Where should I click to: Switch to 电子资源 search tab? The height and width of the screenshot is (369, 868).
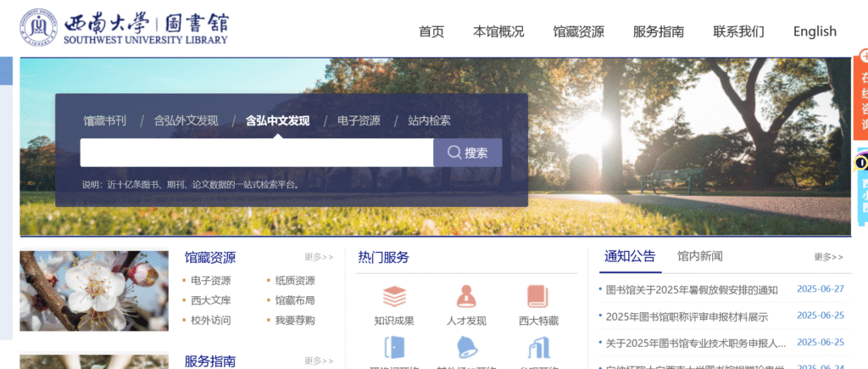pos(359,120)
